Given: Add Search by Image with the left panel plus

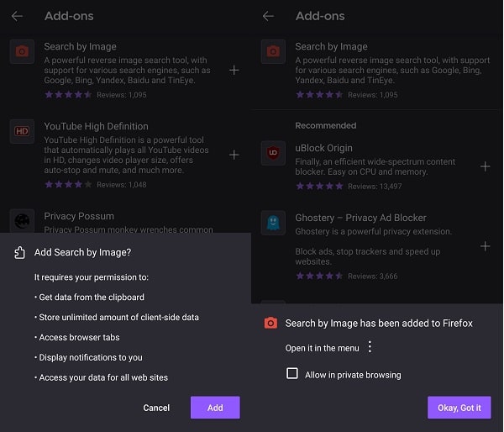Looking at the screenshot, I should click(234, 70).
